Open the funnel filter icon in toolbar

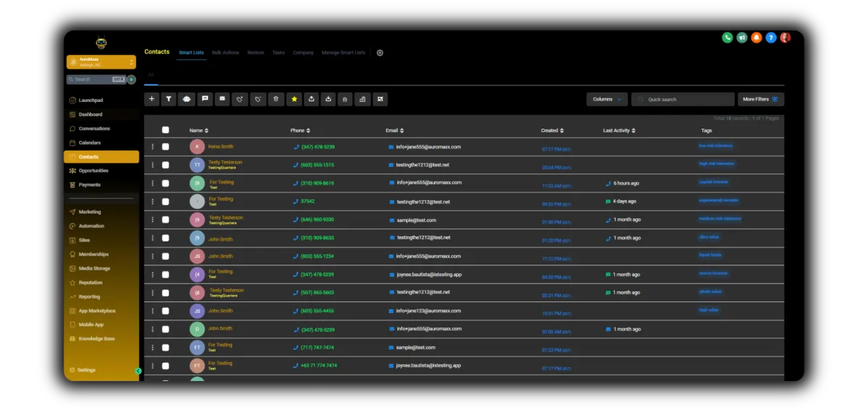coord(169,99)
